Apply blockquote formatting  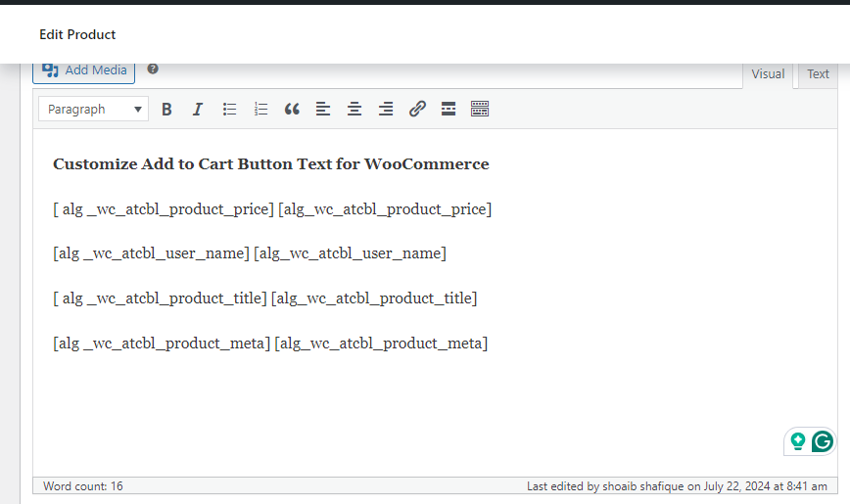click(x=292, y=110)
